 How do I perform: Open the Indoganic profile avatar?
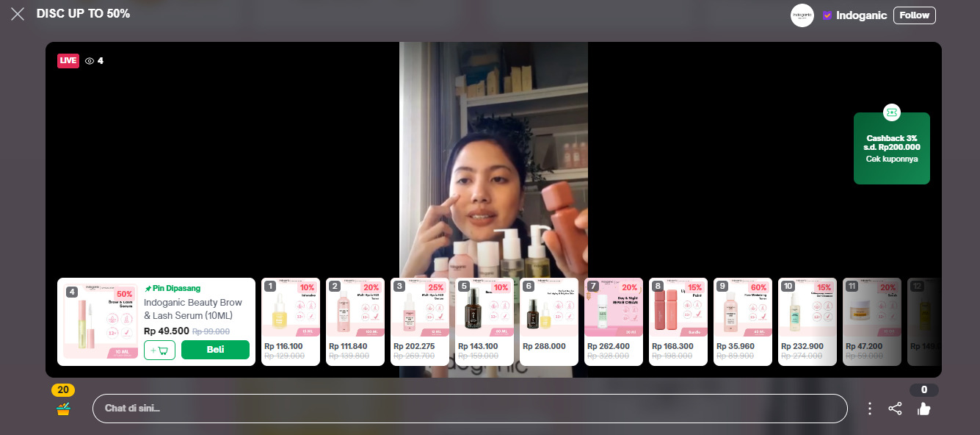coord(802,15)
